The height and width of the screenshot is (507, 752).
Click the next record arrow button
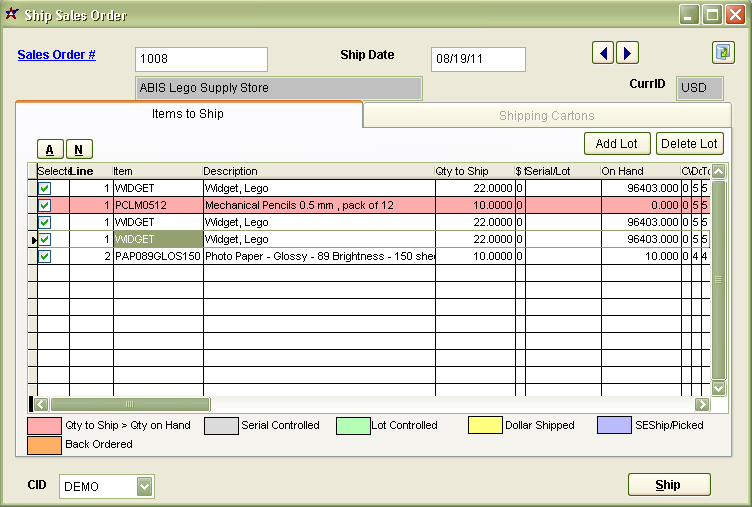[627, 53]
